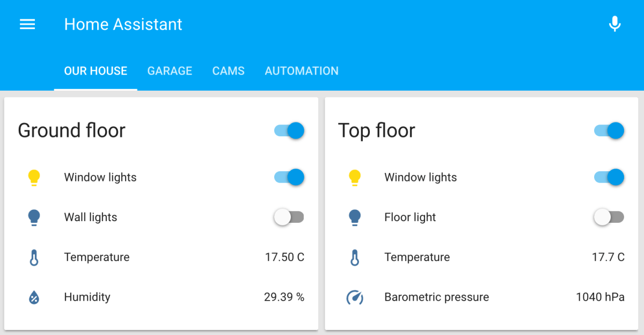Click the Floor light bulb icon
This screenshot has height=335, width=644.
[x=354, y=217]
